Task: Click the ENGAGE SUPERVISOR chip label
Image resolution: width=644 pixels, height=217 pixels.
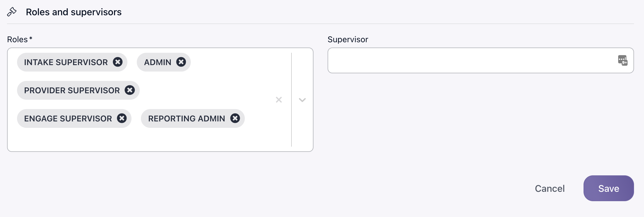Action: 68,118
